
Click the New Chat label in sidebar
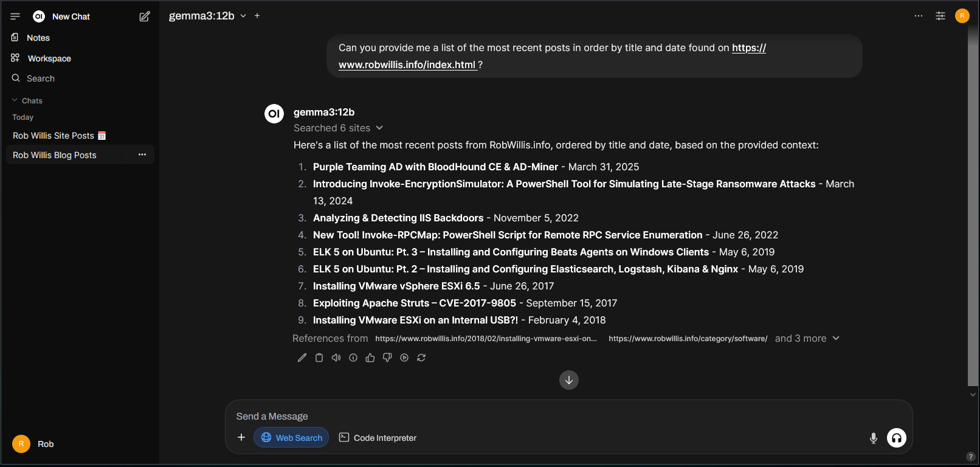(x=71, y=16)
